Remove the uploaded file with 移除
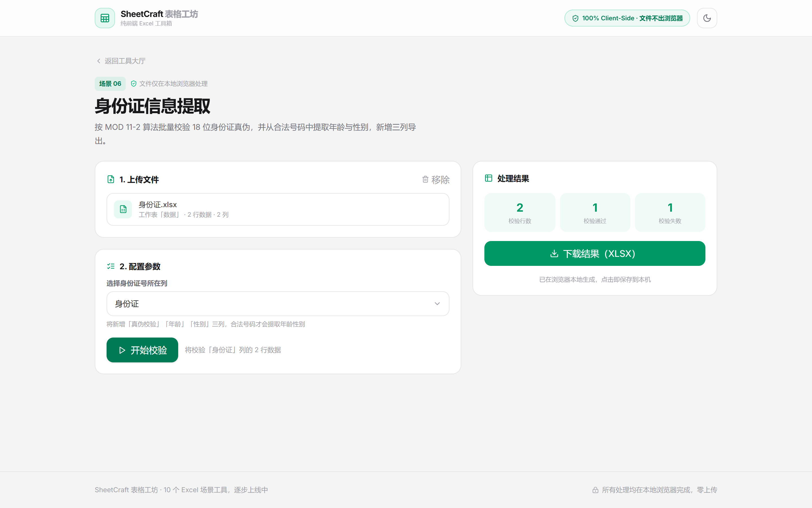812x508 pixels. [x=436, y=180]
